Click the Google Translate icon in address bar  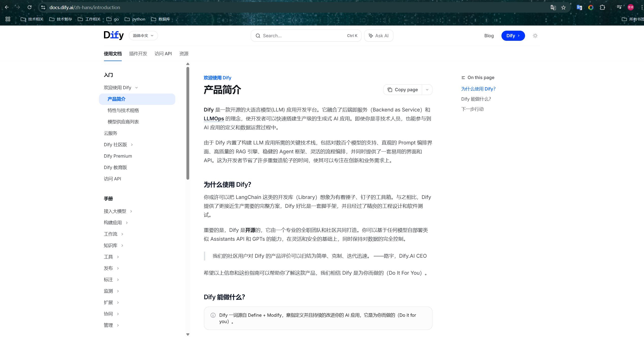click(x=553, y=7)
